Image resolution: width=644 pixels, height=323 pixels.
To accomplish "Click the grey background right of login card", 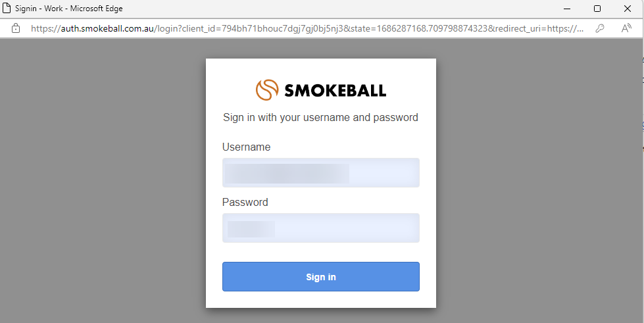I will click(x=539, y=178).
